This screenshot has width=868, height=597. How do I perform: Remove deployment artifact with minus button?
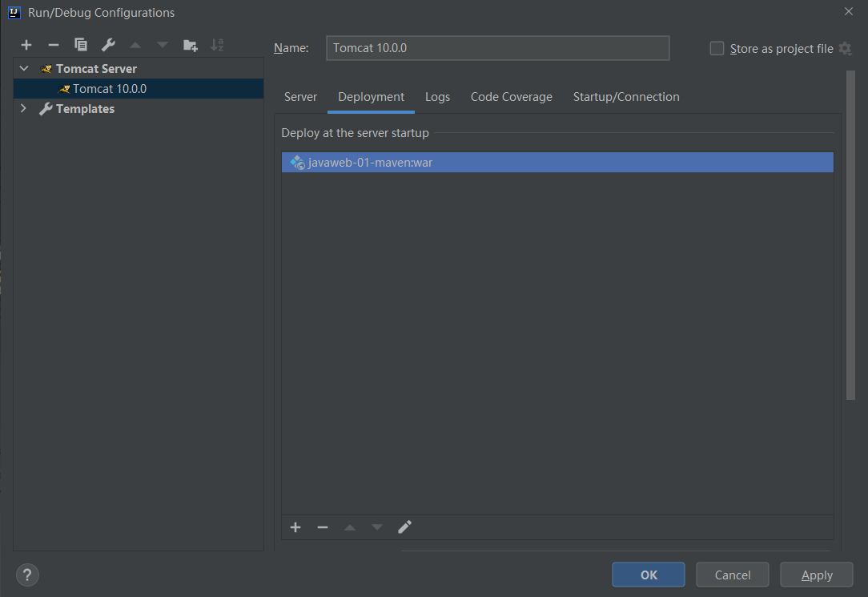coord(323,527)
